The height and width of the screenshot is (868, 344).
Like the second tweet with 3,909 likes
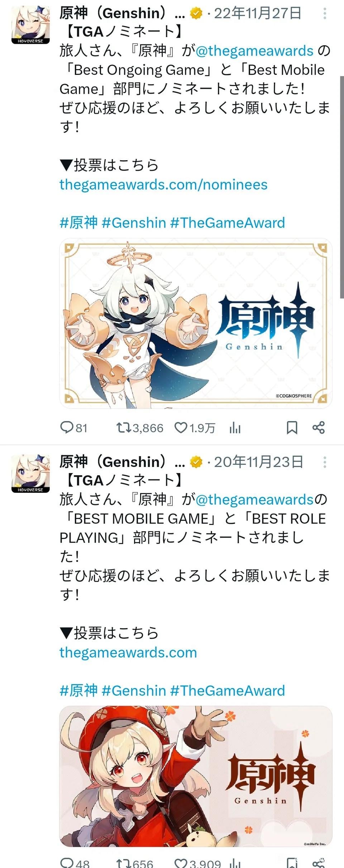click(181, 863)
